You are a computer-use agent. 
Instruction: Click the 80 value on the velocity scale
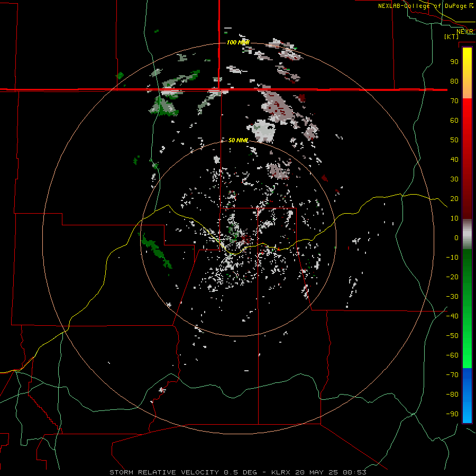[x=454, y=81]
